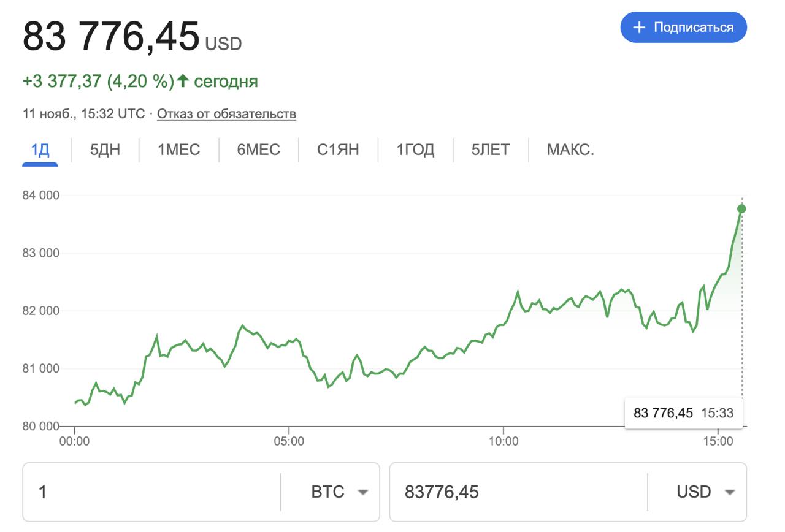Select the С1ЯН year-to-date tab
Image resolution: width=785 pixels, height=532 pixels.
[x=338, y=150]
